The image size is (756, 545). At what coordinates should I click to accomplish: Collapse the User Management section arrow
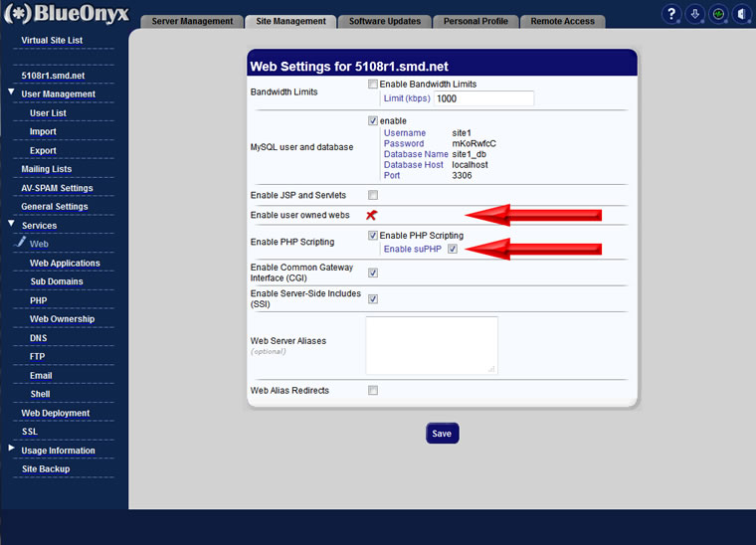click(11, 92)
